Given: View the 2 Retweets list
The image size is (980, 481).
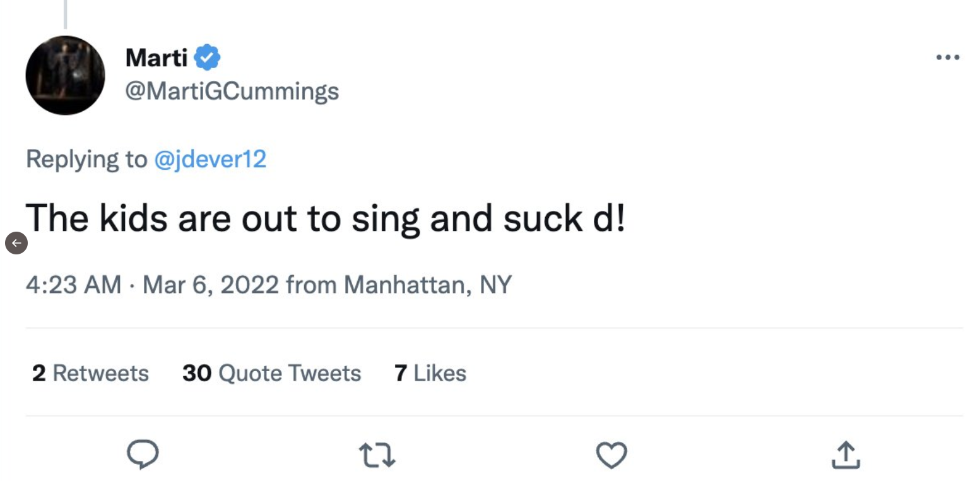Looking at the screenshot, I should tap(90, 373).
